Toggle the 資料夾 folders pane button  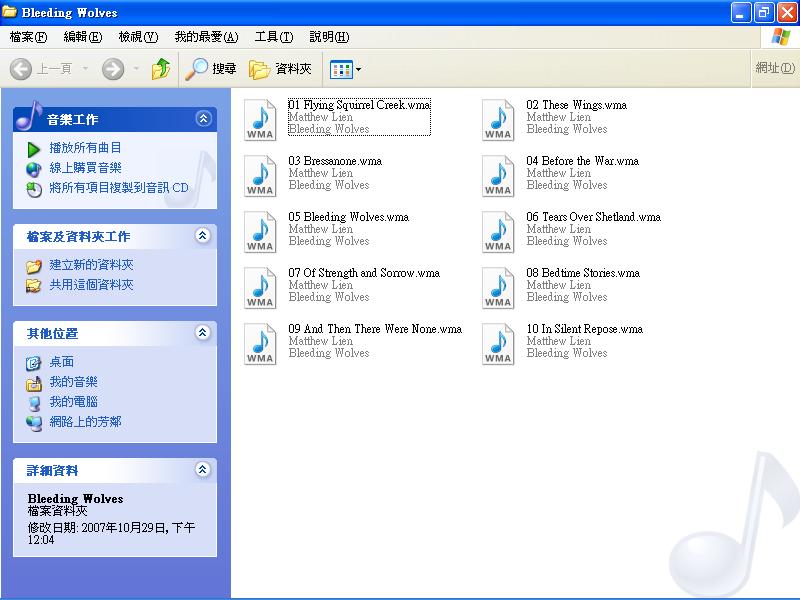click(x=280, y=69)
